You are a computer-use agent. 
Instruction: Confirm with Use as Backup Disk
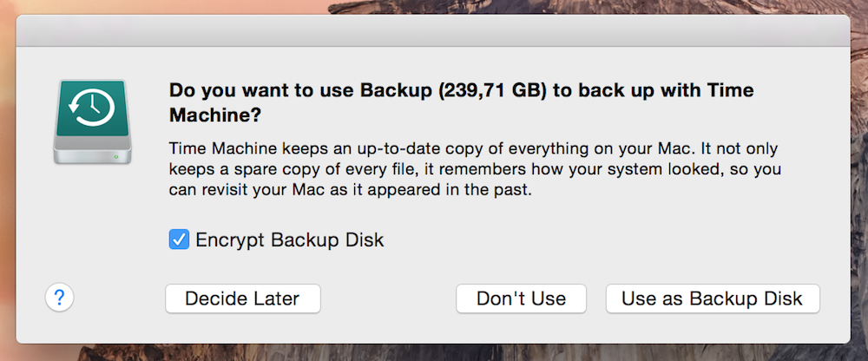click(x=713, y=299)
